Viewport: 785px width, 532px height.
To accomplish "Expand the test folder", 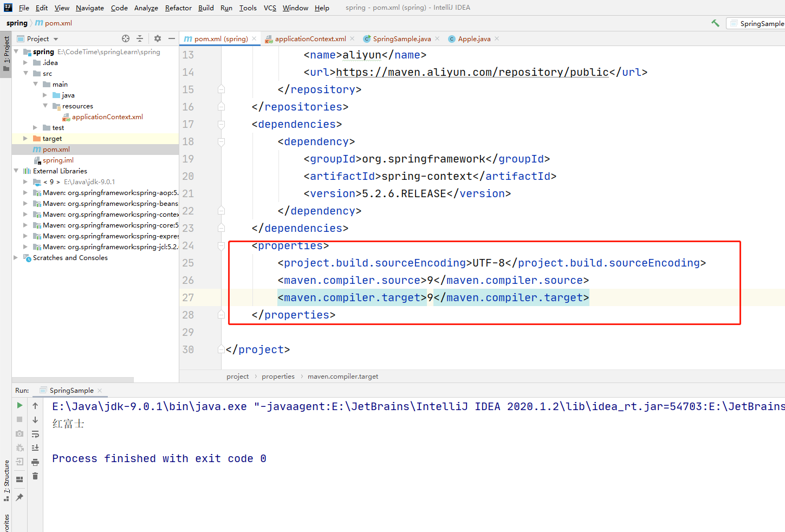I will 35,128.
